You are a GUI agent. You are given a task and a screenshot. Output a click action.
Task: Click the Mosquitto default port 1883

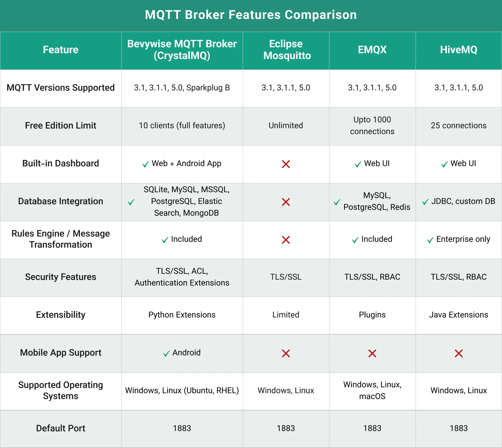tap(286, 428)
